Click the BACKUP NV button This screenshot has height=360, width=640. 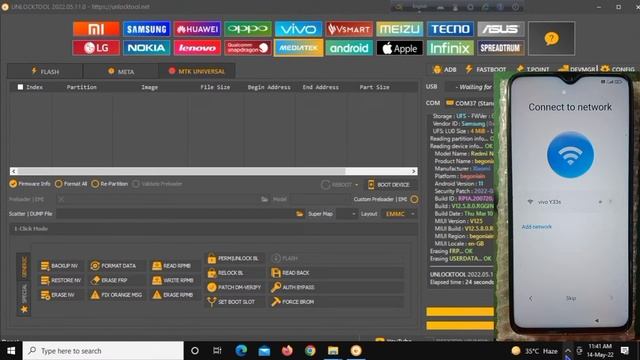[60, 266]
